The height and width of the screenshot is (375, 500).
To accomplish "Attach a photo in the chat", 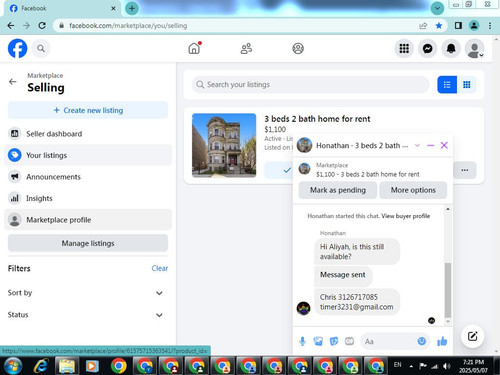I will pyautogui.click(x=318, y=341).
